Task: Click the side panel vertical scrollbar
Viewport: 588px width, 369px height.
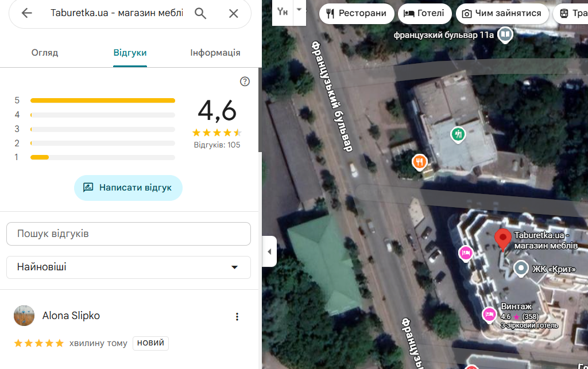Action: (x=260, y=110)
